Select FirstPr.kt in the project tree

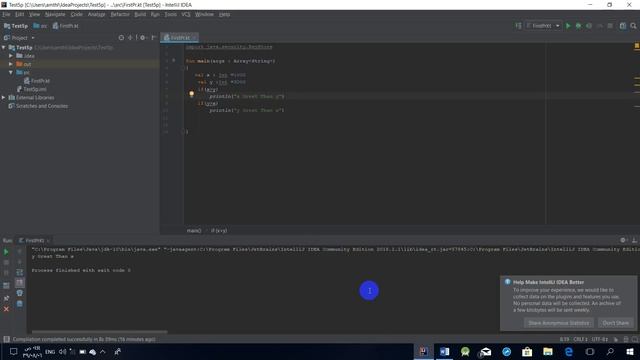(x=37, y=81)
